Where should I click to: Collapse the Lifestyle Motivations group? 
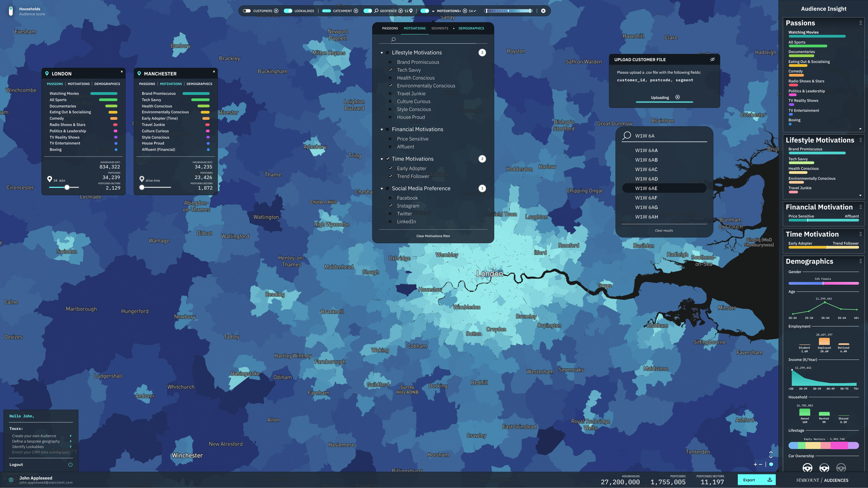coord(382,53)
